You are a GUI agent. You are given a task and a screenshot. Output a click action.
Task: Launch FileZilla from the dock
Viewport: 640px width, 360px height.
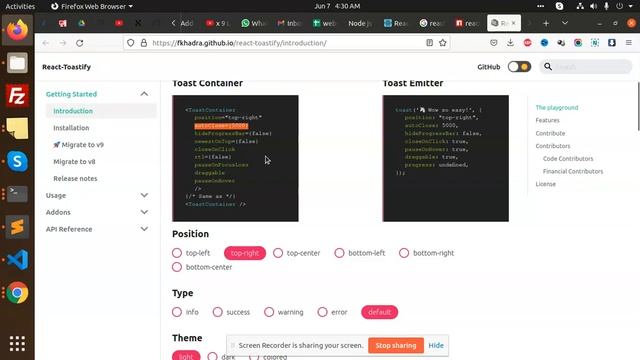[x=17, y=96]
